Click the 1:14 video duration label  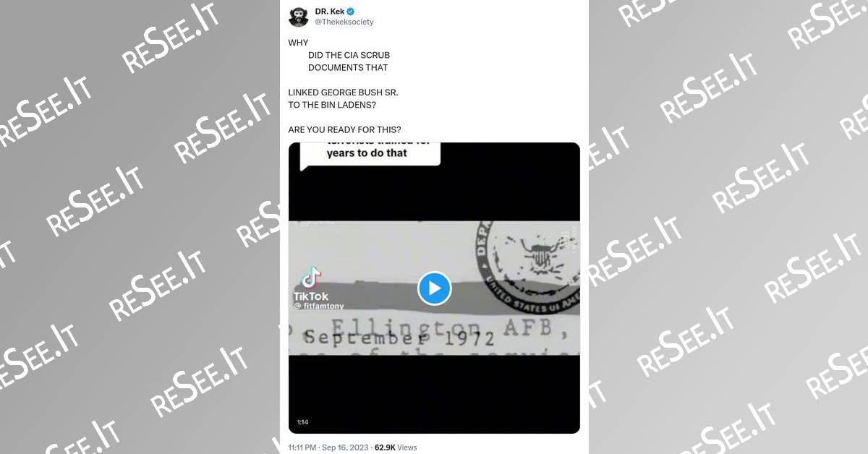(302, 422)
